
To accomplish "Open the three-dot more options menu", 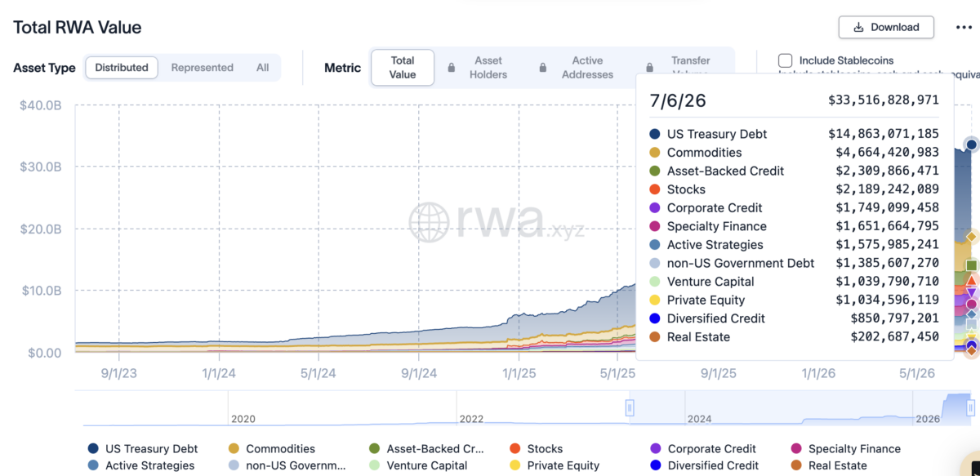I will point(964,27).
